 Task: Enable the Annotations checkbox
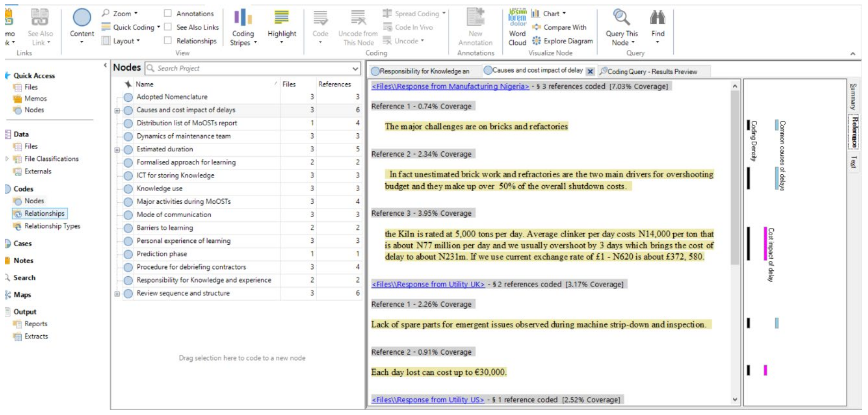point(168,14)
